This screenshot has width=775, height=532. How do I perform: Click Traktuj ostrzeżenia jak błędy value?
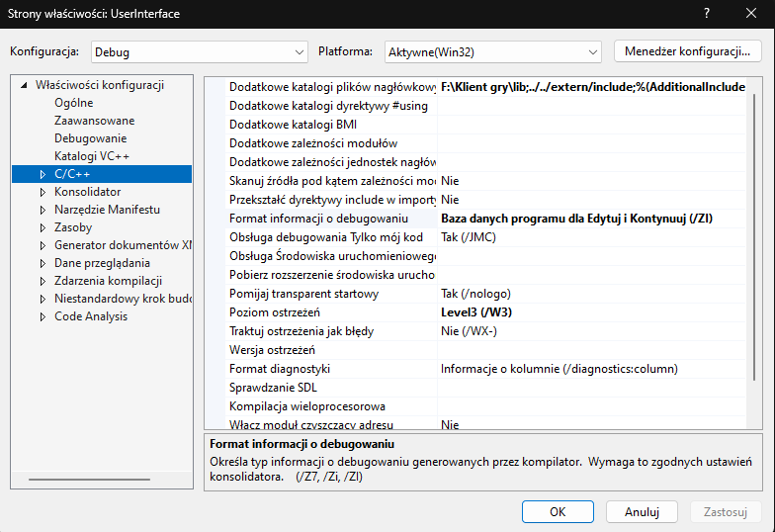tap(589, 331)
